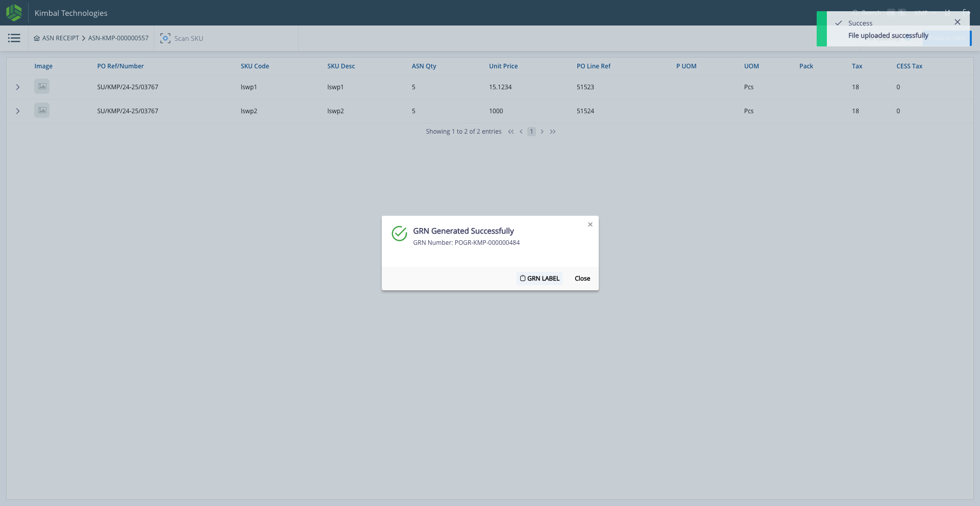Click PO line ref 51524
This screenshot has width=980, height=506.
pos(585,111)
